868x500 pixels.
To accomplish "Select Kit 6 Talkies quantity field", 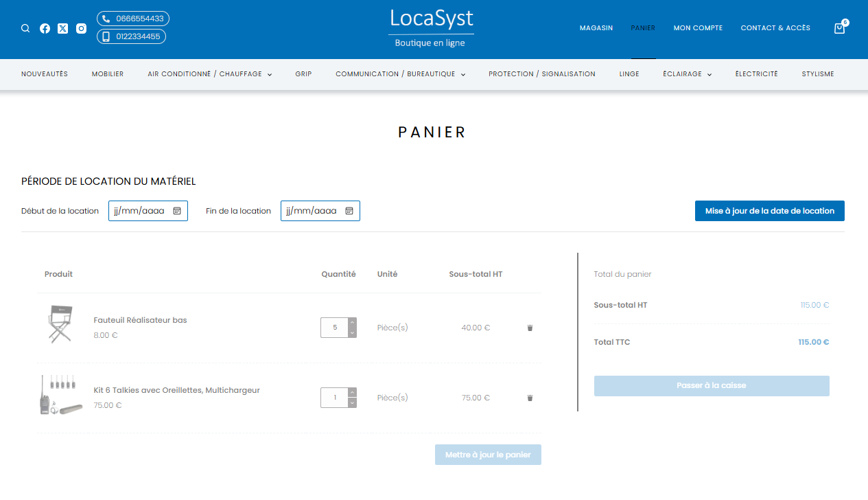I will tap(335, 398).
